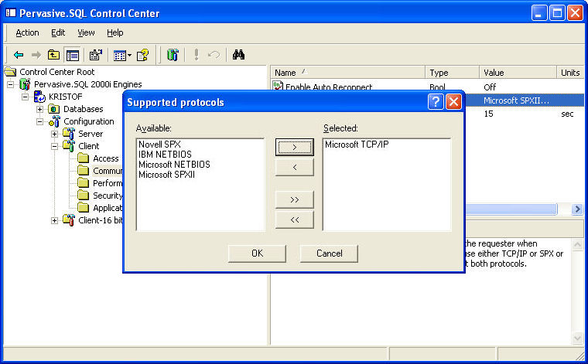Click the single < remove button

coord(294,167)
